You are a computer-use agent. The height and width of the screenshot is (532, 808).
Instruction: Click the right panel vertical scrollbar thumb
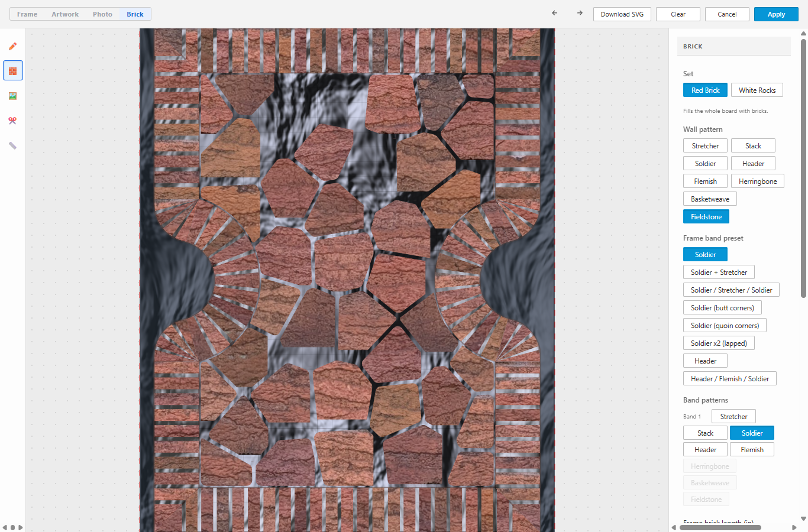(x=803, y=168)
